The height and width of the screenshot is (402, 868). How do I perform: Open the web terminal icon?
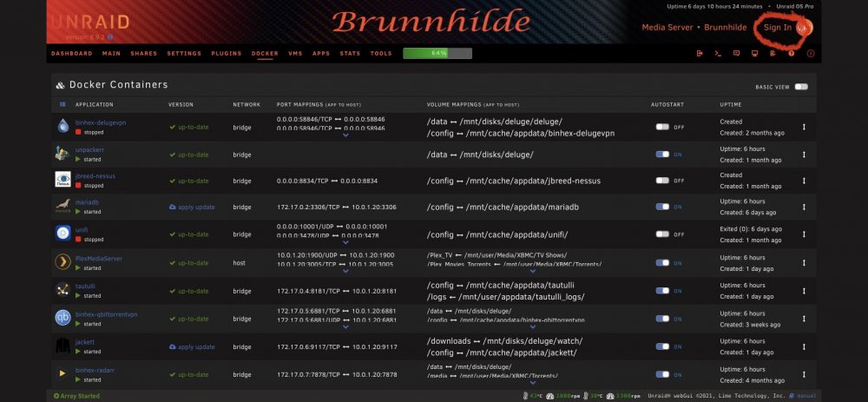click(718, 53)
